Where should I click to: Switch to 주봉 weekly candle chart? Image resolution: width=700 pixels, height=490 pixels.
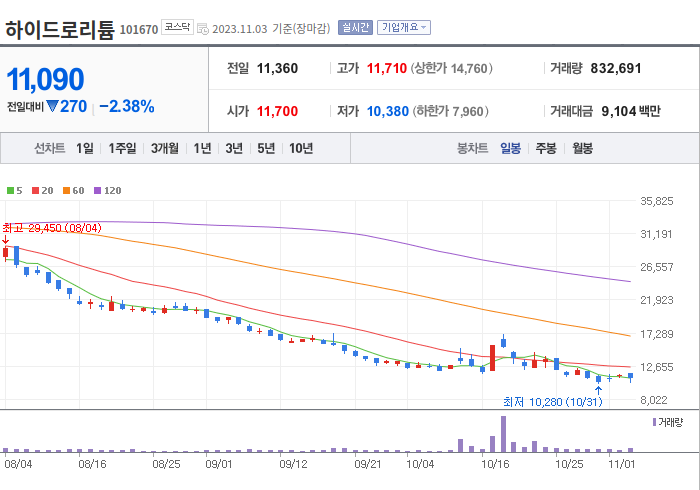(546, 148)
